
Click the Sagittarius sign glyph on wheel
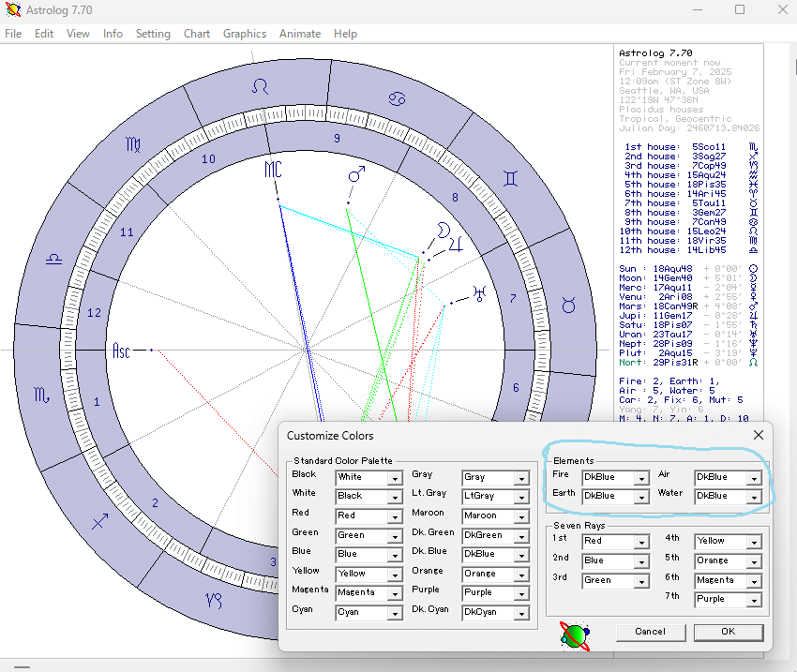99,521
